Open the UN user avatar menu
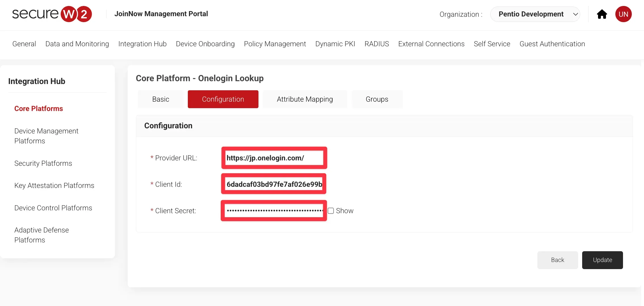This screenshot has height=306, width=644. [623, 14]
